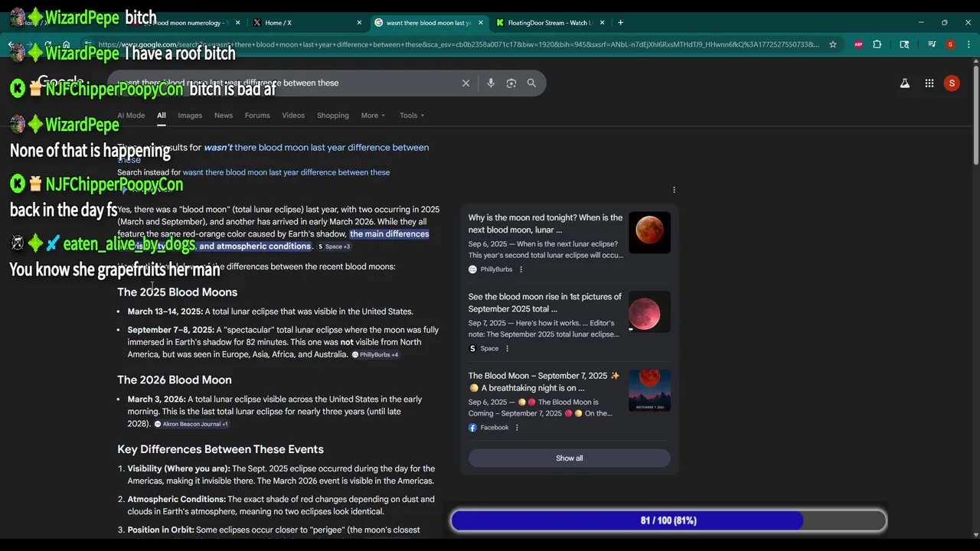
Task: Select the News search tab
Action: 224,116
